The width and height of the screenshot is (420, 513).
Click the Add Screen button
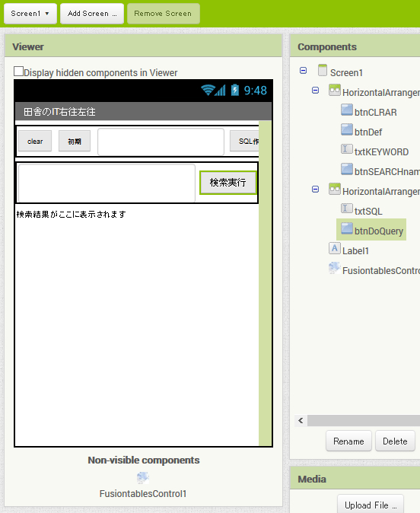tap(92, 14)
